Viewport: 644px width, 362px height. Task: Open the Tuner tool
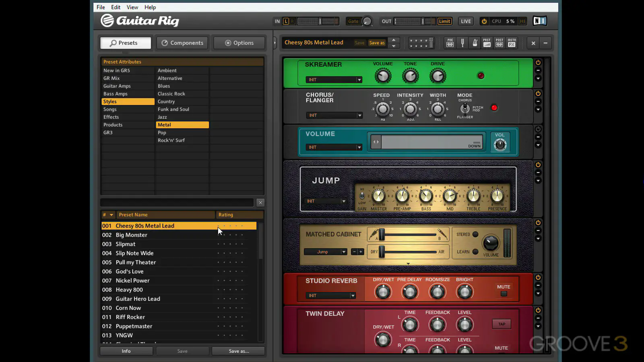click(x=462, y=43)
